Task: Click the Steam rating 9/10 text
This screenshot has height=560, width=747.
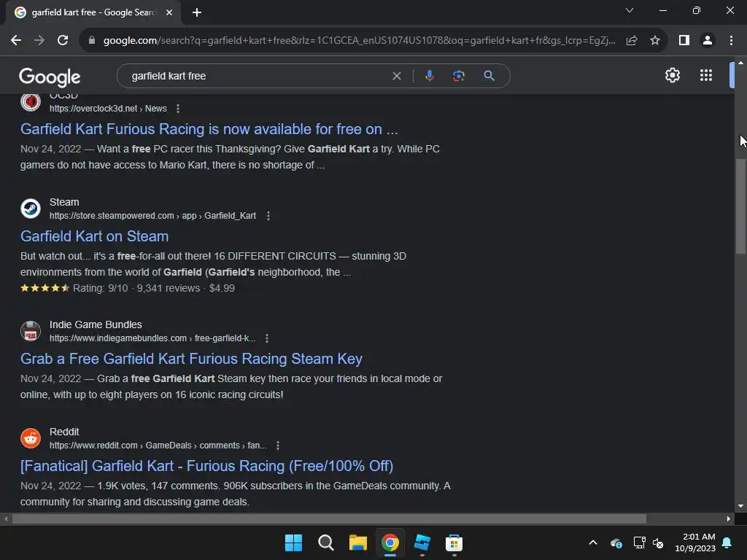Action: pyautogui.click(x=100, y=288)
